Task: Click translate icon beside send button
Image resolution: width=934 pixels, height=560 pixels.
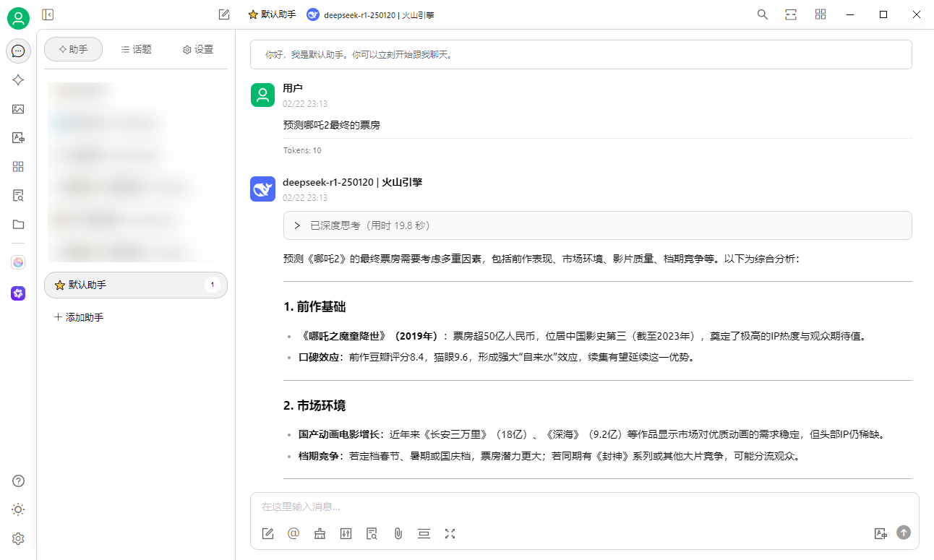Action: [881, 533]
